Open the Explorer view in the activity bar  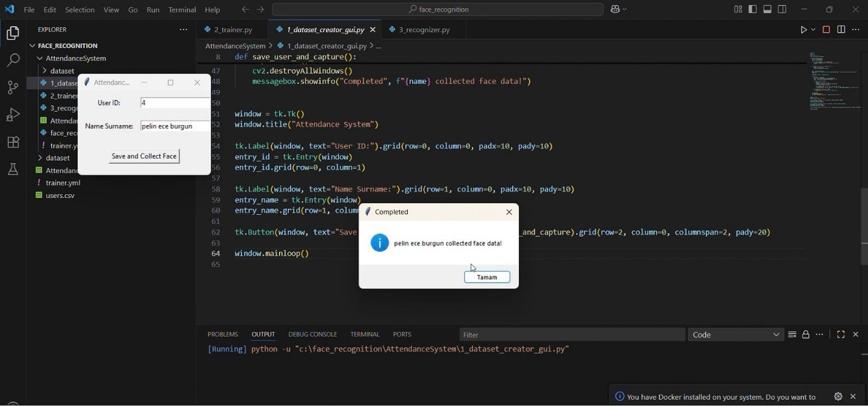pos(13,33)
